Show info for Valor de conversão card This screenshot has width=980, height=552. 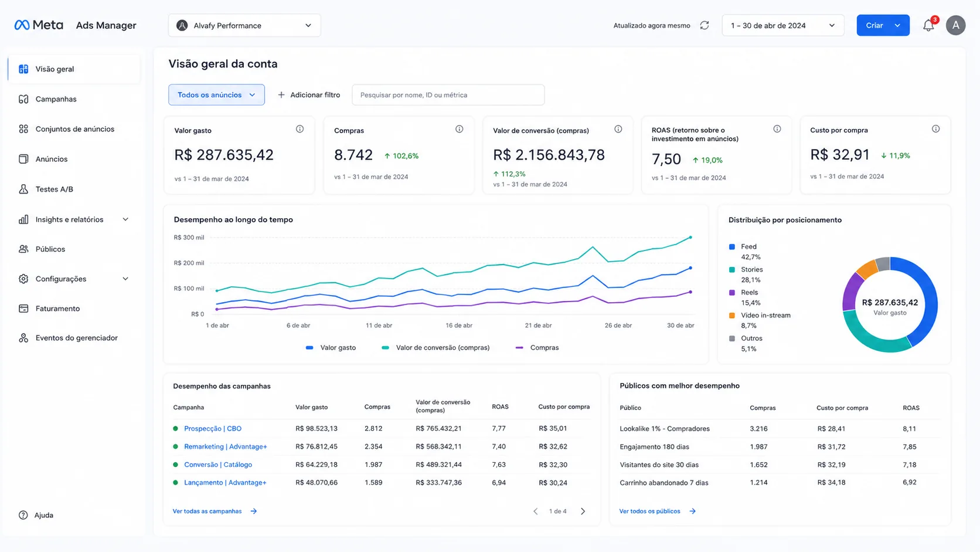618,129
